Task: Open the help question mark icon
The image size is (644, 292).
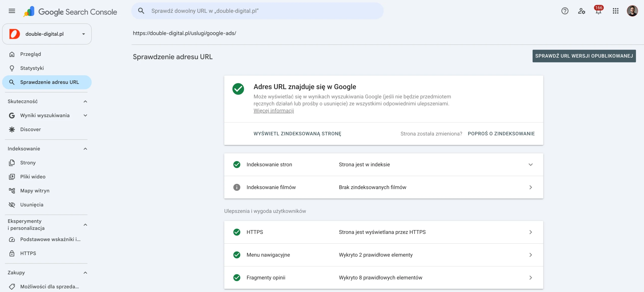Action: coord(565,11)
